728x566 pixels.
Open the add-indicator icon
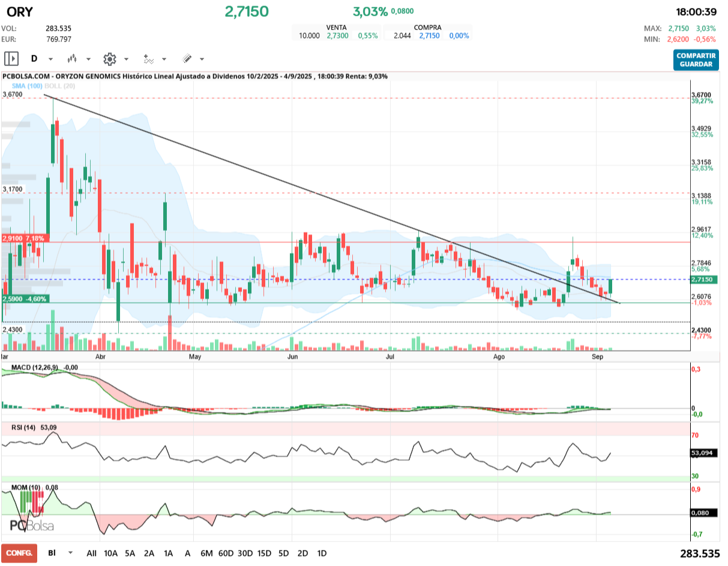tap(148, 59)
